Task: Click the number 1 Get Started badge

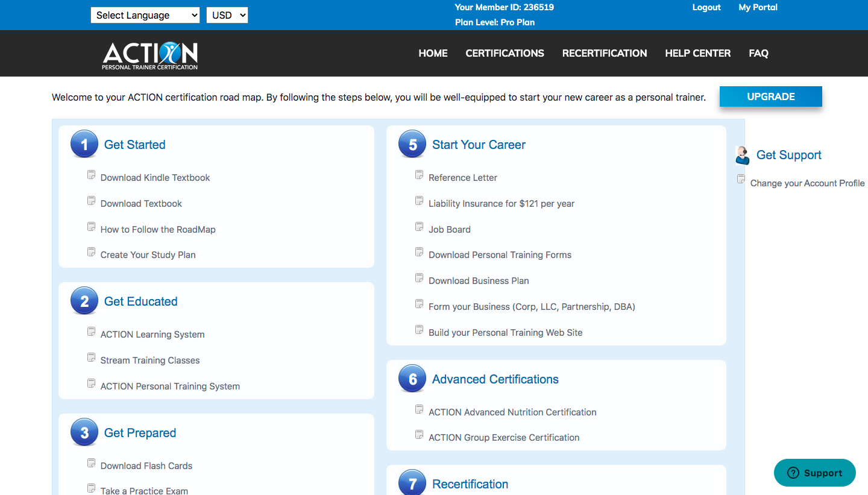Action: point(84,145)
